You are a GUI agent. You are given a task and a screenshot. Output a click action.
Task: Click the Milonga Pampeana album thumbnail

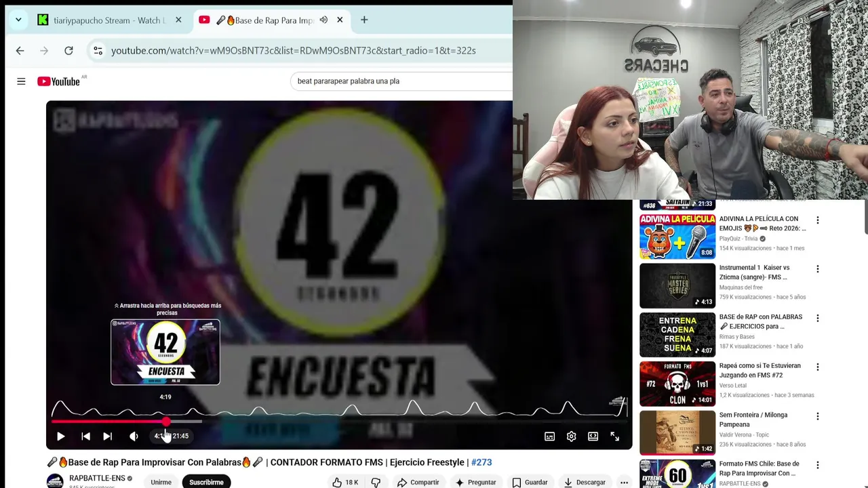(x=677, y=432)
